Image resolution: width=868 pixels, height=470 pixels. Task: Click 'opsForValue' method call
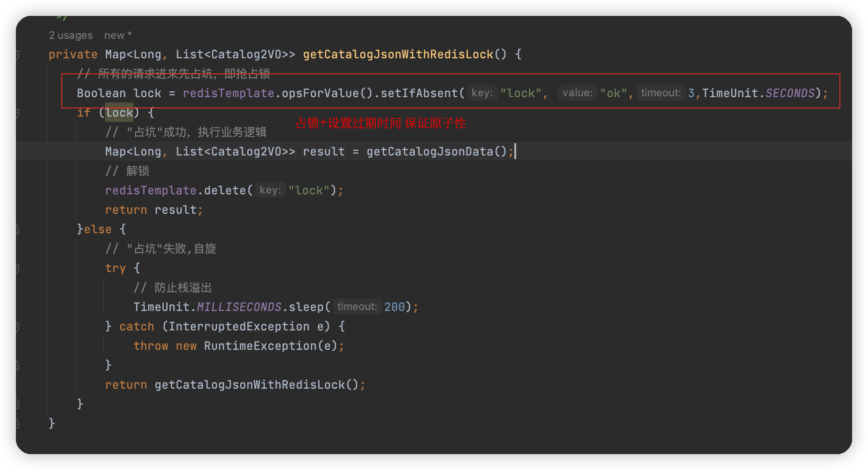click(321, 93)
